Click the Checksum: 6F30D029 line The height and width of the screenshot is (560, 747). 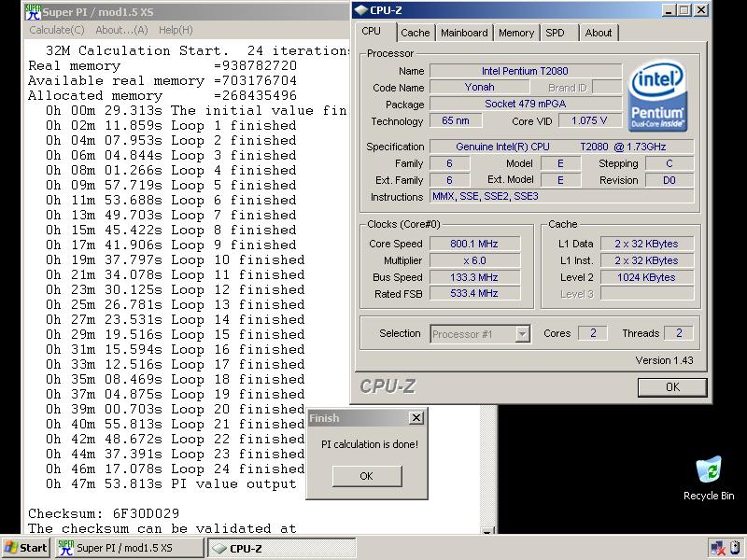(x=104, y=514)
